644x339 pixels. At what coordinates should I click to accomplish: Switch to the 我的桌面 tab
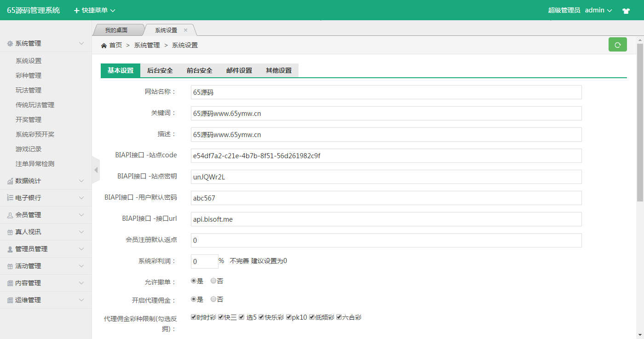point(116,30)
